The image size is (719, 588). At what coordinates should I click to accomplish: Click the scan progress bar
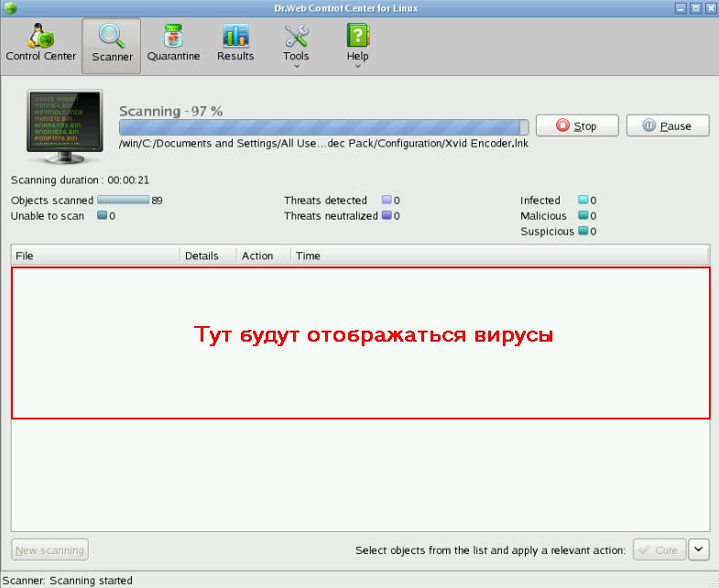tap(323, 127)
